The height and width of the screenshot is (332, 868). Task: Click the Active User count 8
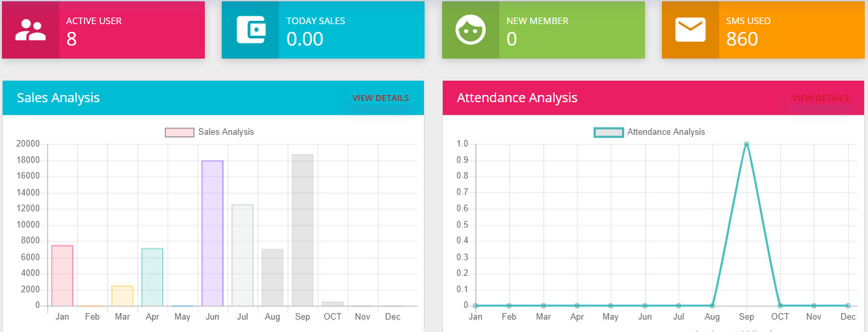(72, 39)
